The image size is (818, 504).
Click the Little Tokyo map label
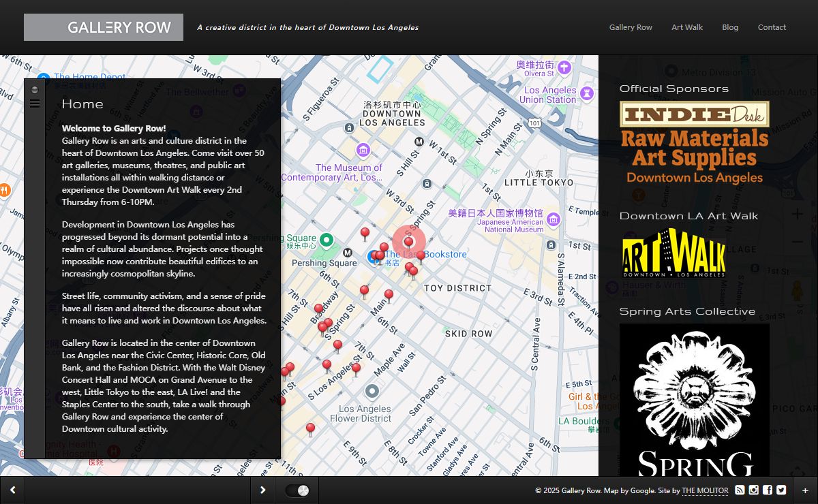pyautogui.click(x=539, y=183)
